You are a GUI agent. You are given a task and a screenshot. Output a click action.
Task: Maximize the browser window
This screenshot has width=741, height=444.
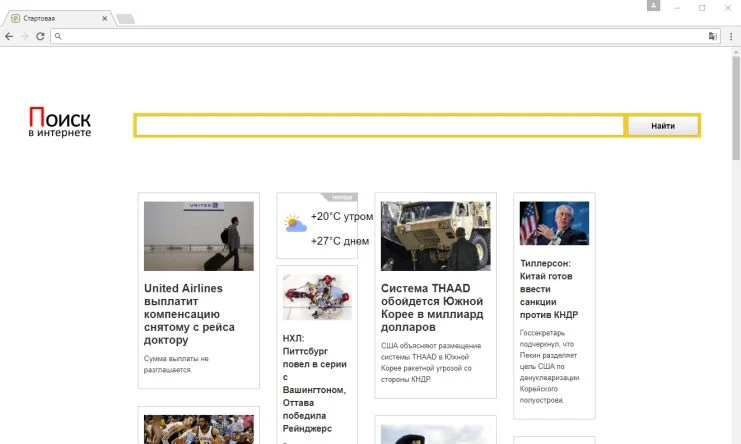pos(702,8)
